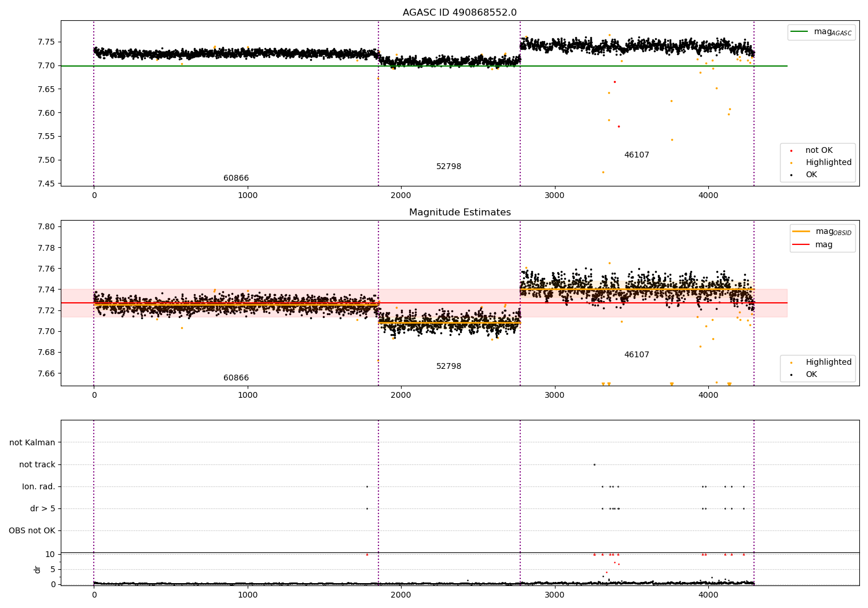The image size is (868, 608).
Task: Click the 7.66 tick on Magnitude Estimates
Action: (46, 373)
